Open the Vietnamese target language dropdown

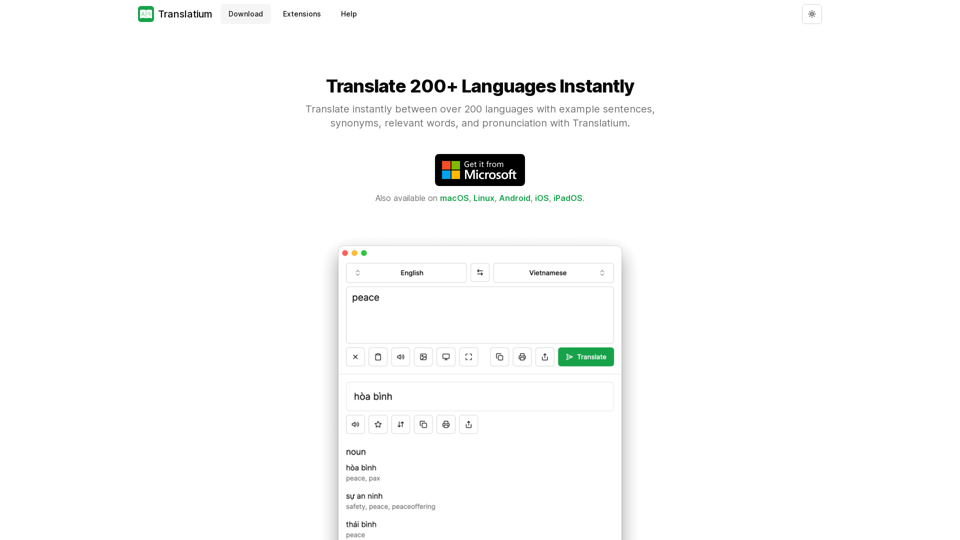[553, 273]
